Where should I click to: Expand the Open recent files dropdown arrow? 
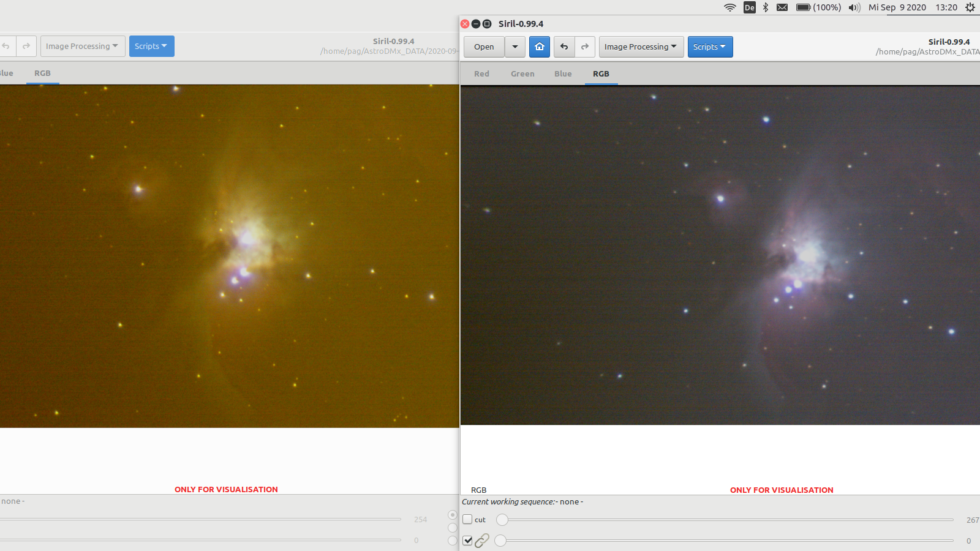515,47
